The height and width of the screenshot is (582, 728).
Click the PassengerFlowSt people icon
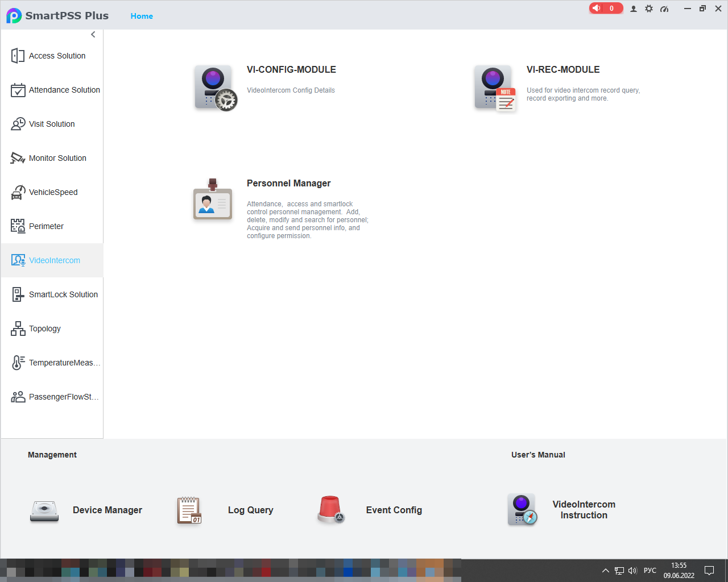coord(18,397)
